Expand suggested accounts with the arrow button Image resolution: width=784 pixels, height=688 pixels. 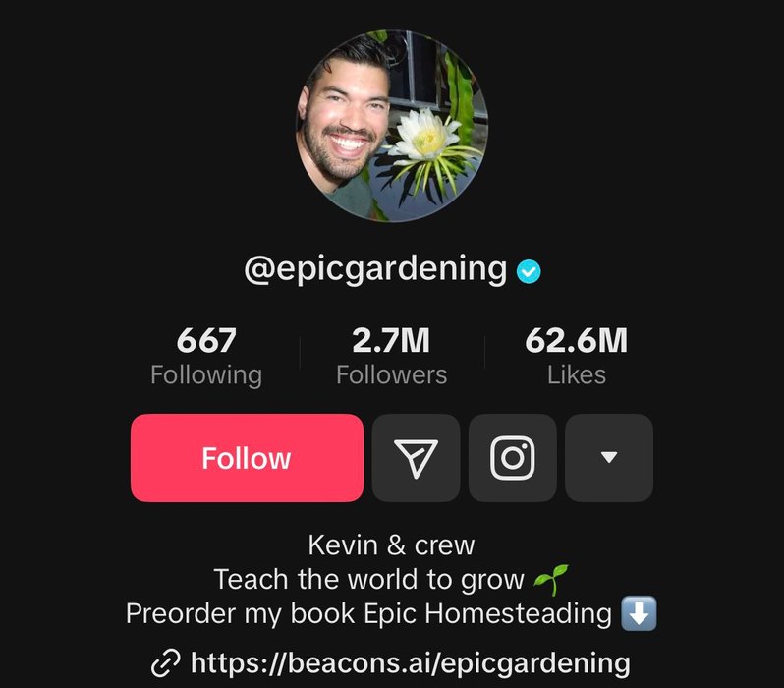point(609,458)
